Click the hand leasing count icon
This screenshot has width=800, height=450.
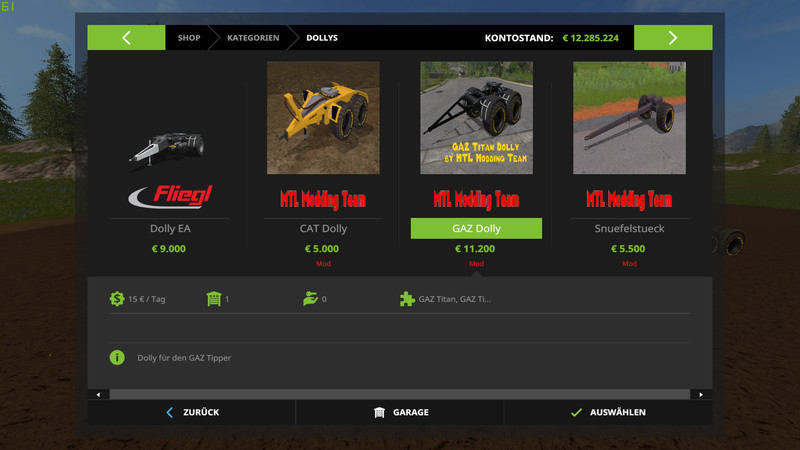pos(309,298)
